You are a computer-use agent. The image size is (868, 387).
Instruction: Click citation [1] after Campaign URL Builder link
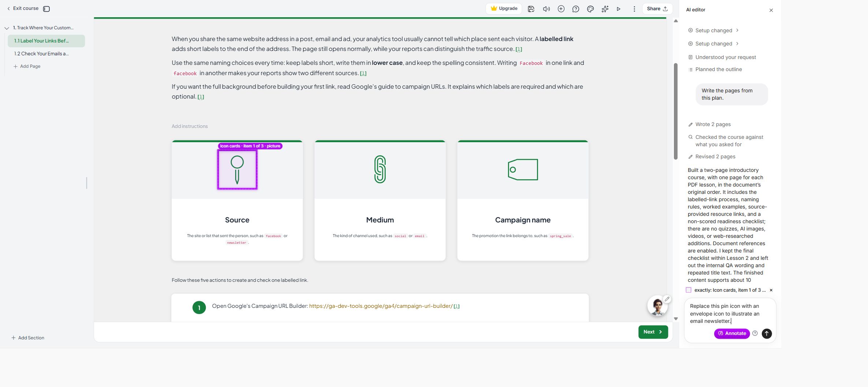(x=457, y=306)
